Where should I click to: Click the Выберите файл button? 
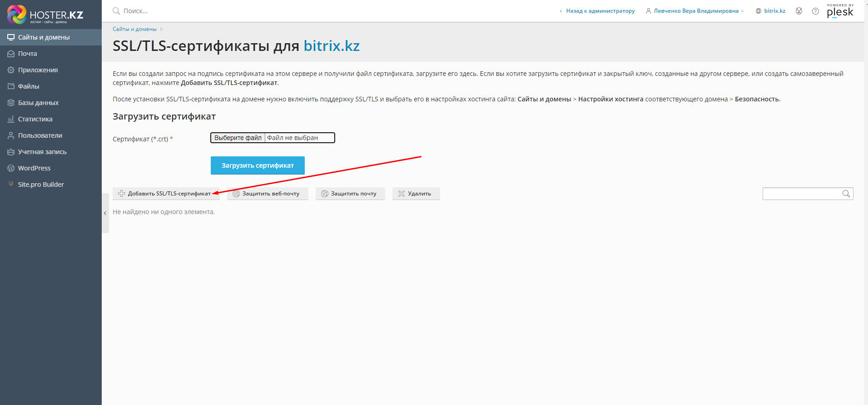coord(238,138)
